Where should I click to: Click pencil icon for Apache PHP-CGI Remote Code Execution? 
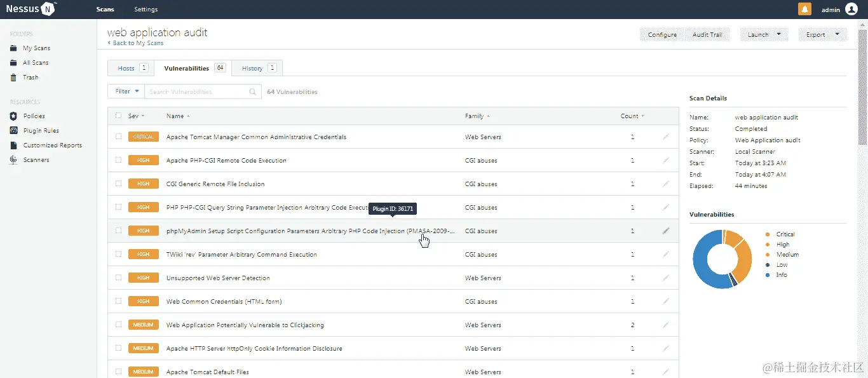pos(666,160)
